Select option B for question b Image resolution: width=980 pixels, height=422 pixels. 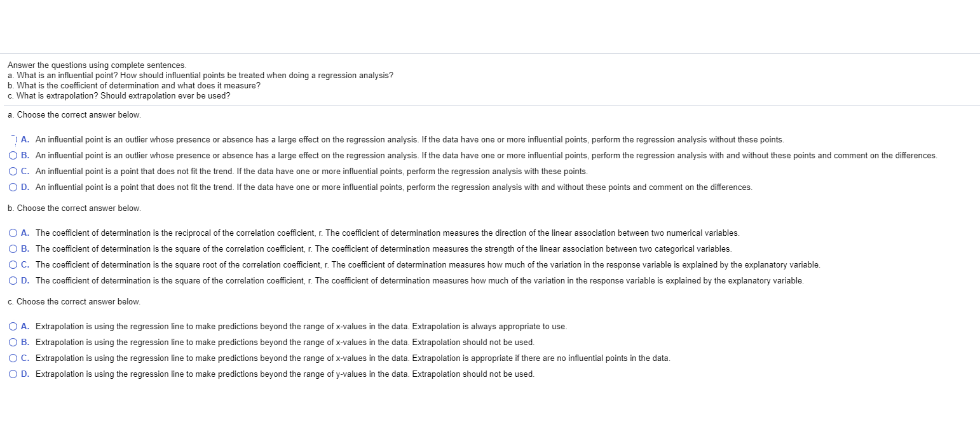(x=13, y=248)
